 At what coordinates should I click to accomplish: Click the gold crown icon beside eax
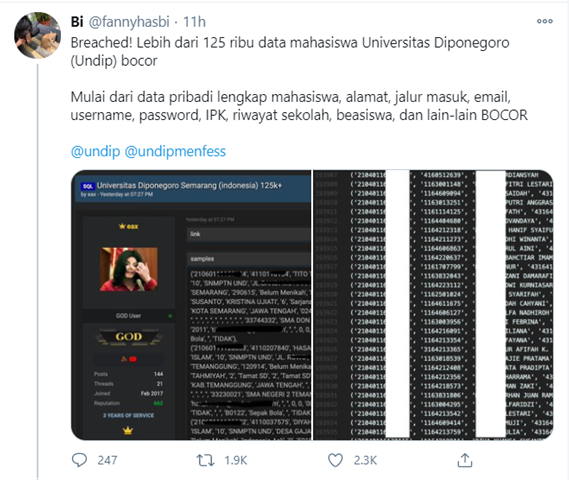click(x=122, y=226)
